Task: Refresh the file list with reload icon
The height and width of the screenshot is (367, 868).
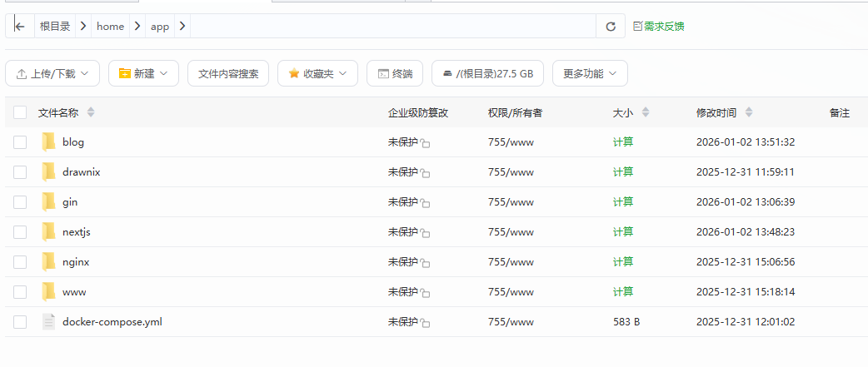Action: point(611,27)
